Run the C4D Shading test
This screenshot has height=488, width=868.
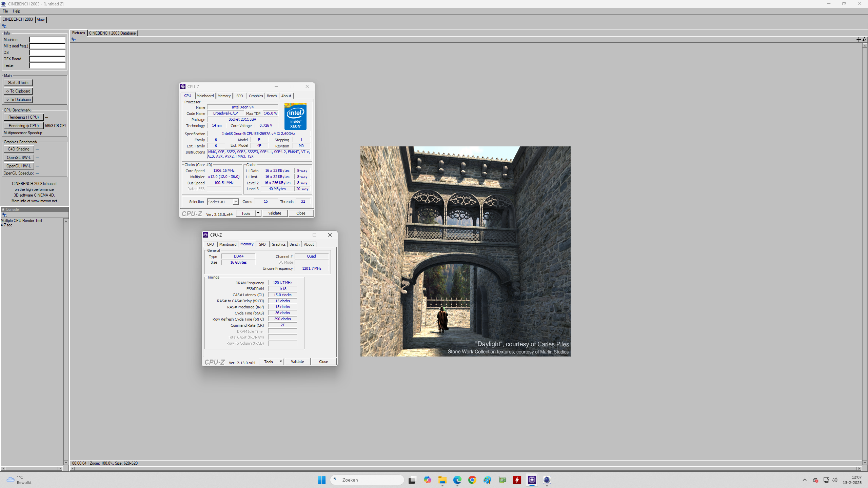tap(19, 149)
